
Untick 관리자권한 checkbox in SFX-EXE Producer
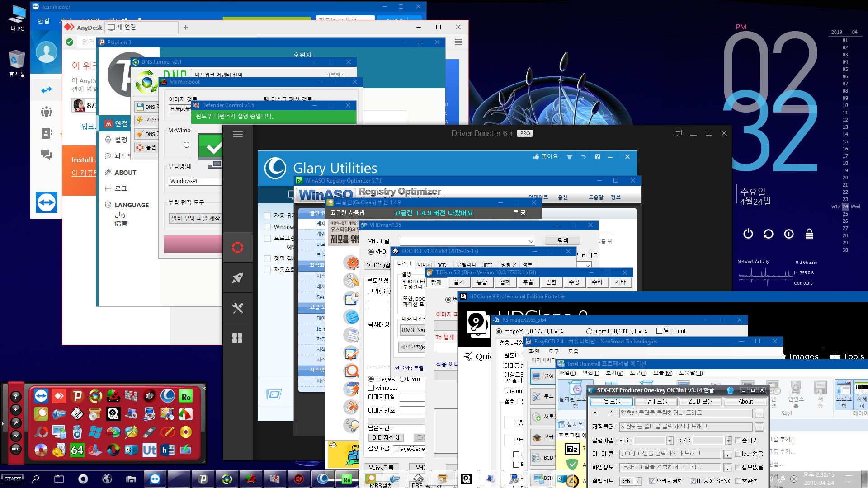pos(652,481)
